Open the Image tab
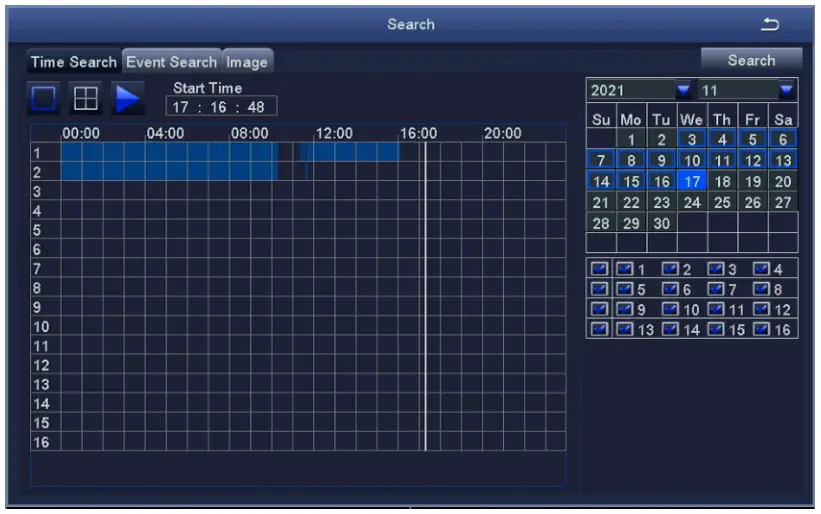821x514 pixels. (247, 62)
